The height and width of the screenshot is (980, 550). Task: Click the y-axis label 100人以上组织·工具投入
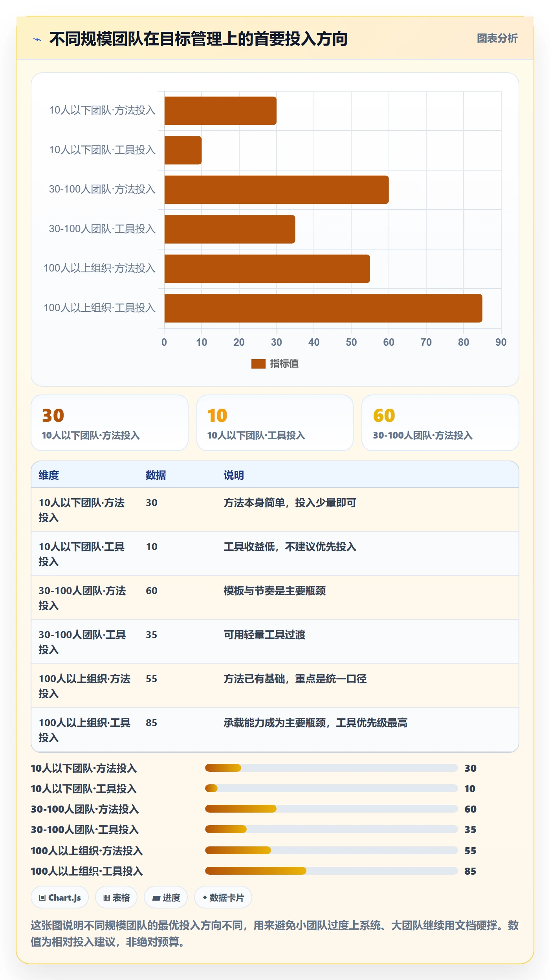click(x=99, y=308)
